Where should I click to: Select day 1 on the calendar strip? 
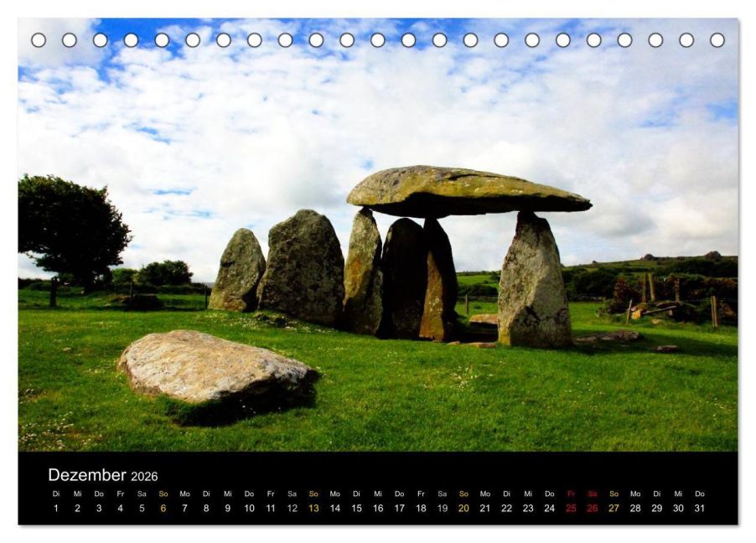(56, 508)
